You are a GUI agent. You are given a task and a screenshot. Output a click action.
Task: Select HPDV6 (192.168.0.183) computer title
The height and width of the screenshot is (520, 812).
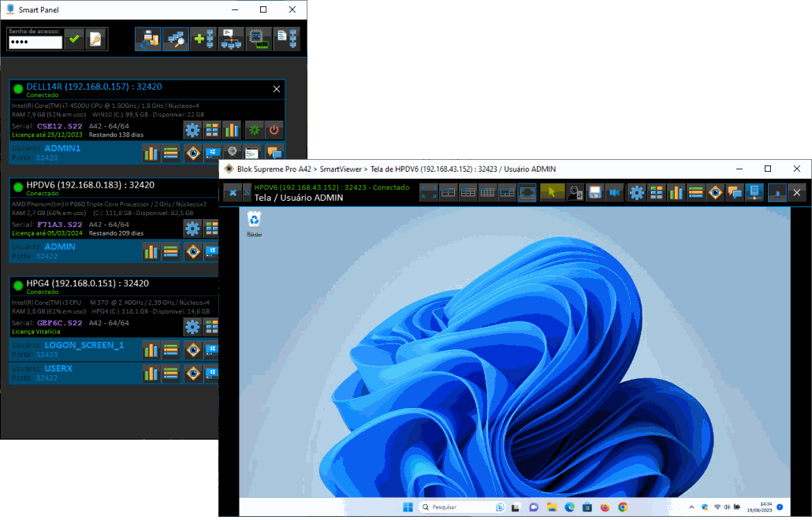point(91,184)
